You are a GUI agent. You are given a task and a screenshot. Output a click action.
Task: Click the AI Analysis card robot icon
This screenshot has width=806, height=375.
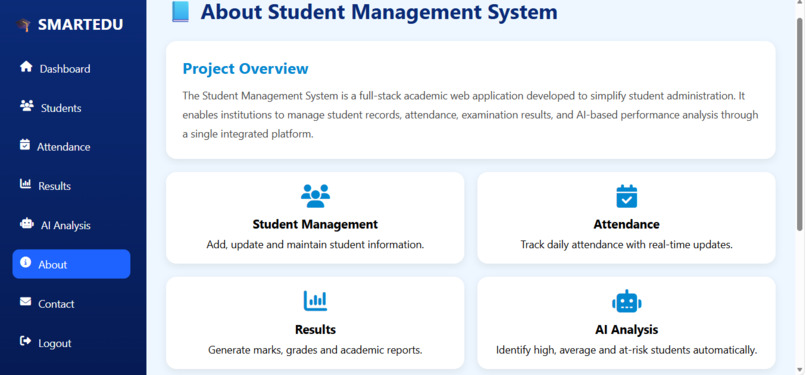pos(626,301)
